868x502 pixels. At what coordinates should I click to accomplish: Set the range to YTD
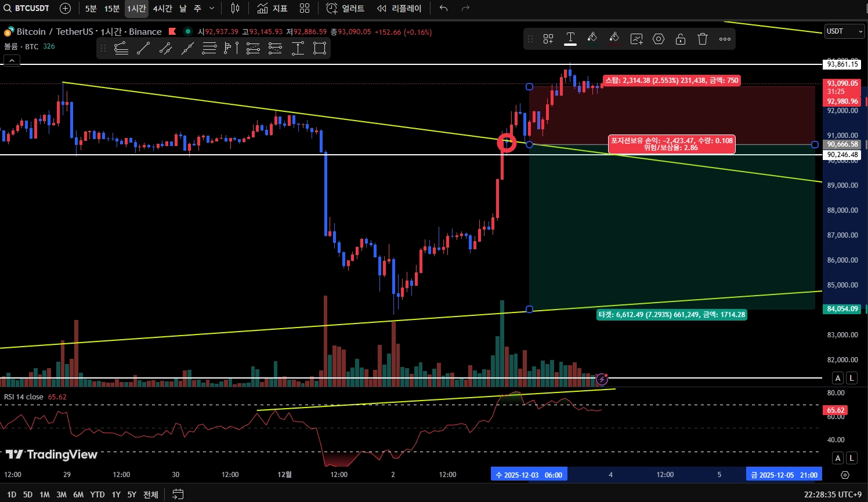[x=97, y=494]
